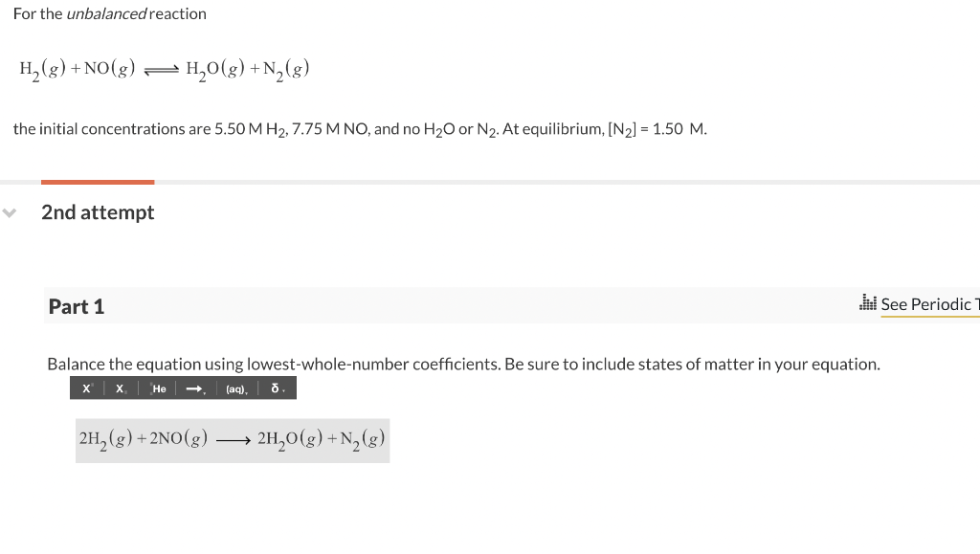Click inside the balanced equation answer box

(232, 440)
